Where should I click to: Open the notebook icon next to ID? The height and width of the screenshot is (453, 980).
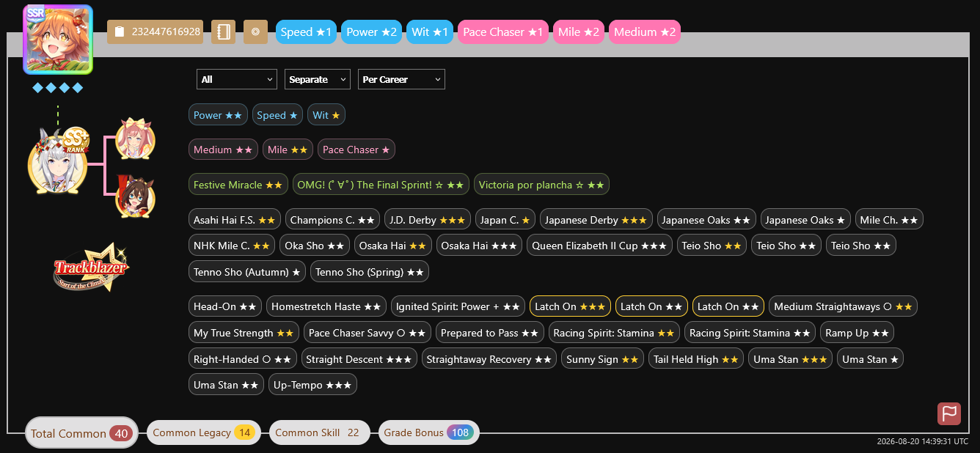coord(223,32)
